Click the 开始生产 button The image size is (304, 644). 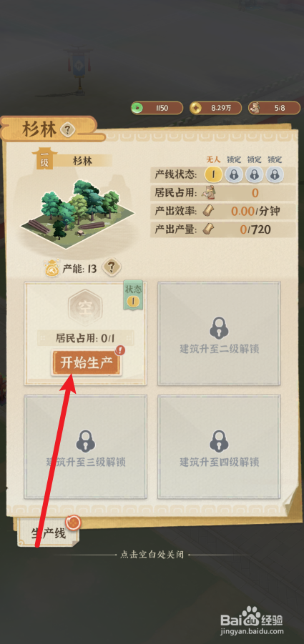coord(87,362)
